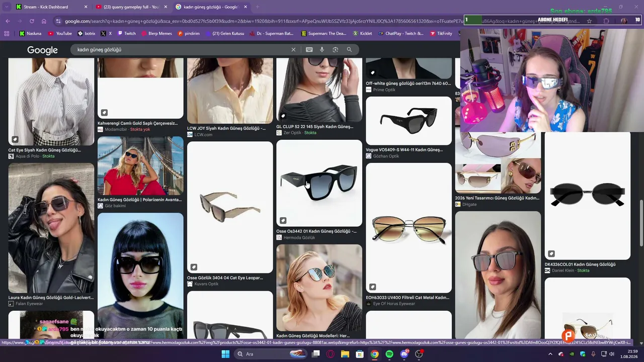This screenshot has width=644, height=362.
Task: Open the Polarizenin Avanta... blonde woman image
Action: (x=140, y=165)
